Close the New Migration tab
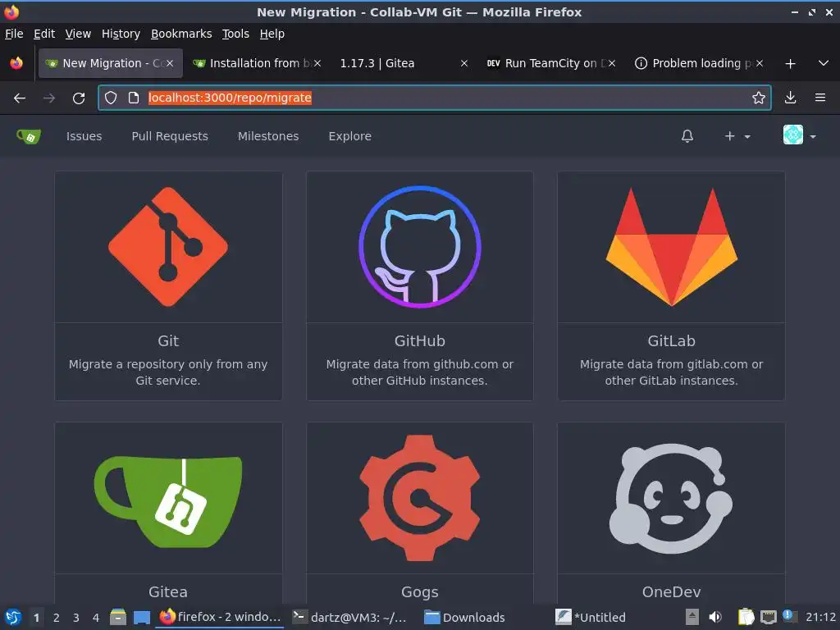 click(x=169, y=63)
